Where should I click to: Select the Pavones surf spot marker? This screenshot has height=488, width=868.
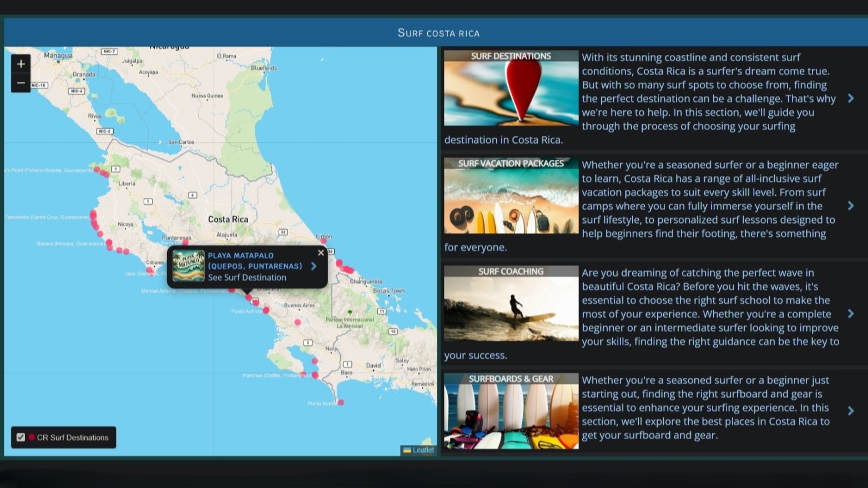(x=315, y=375)
